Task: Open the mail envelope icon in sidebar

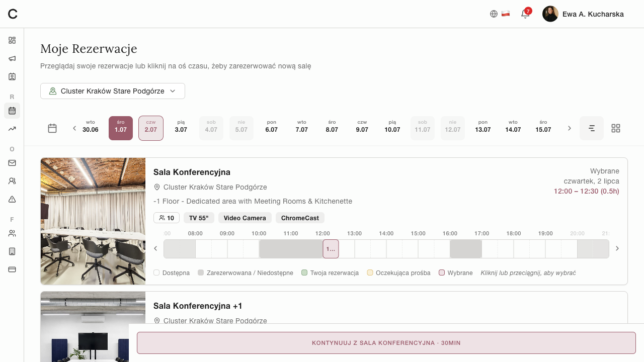Action: click(x=12, y=163)
